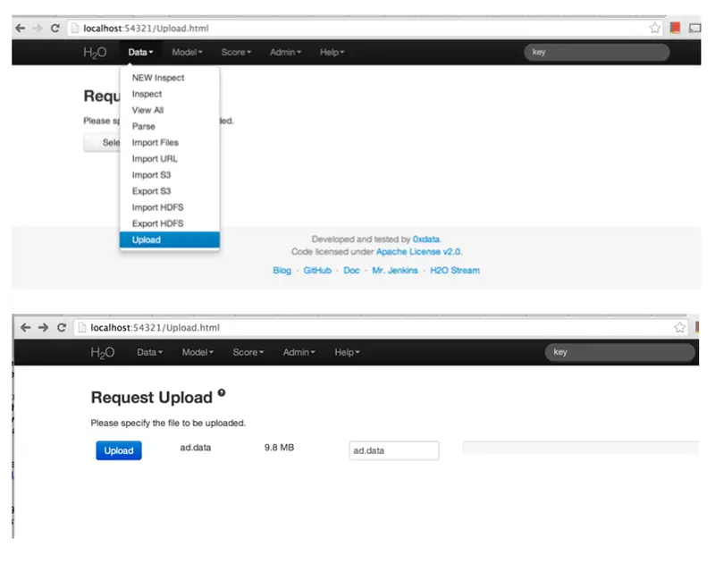The height and width of the screenshot is (588, 715).
Task: Select the highlighted Upload menu item
Action: [x=170, y=239]
